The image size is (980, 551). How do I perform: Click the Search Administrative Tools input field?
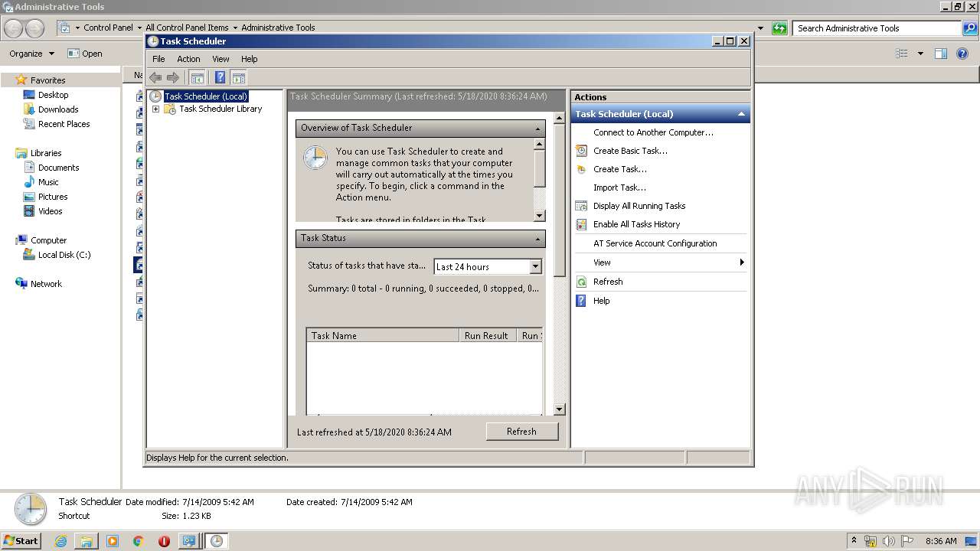click(878, 28)
